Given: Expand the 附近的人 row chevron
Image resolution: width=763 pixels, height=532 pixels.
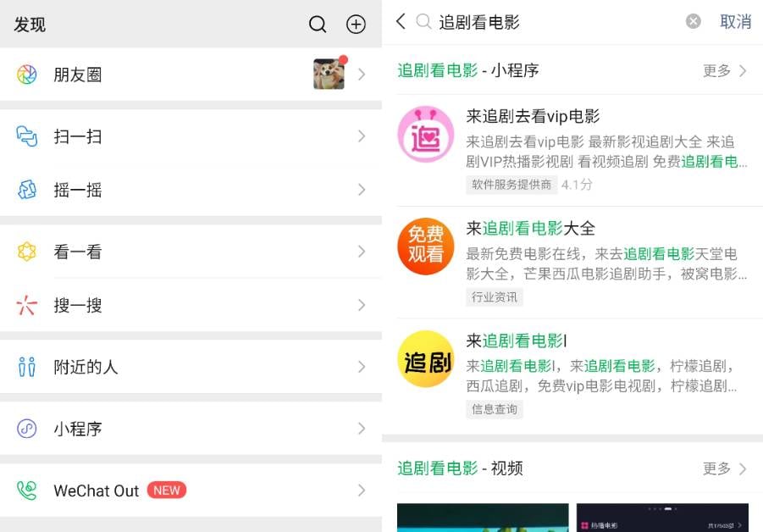Looking at the screenshot, I should point(362,367).
